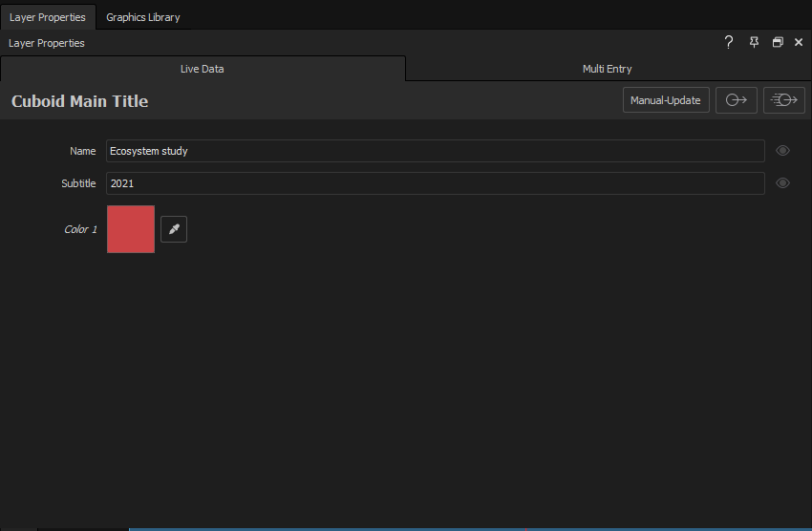Toggle visibility of the Name field

click(783, 151)
